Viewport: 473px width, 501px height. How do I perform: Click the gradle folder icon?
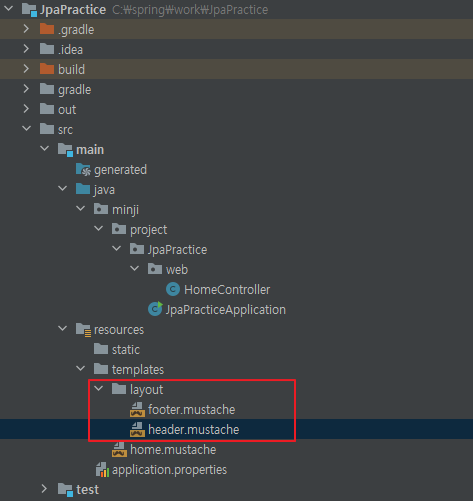pyautogui.click(x=47, y=89)
